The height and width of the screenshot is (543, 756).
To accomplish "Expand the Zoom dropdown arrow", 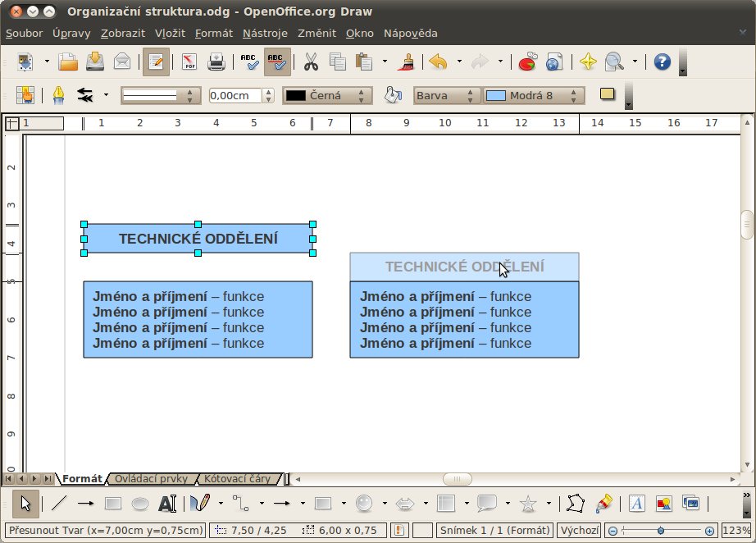I will pos(635,62).
